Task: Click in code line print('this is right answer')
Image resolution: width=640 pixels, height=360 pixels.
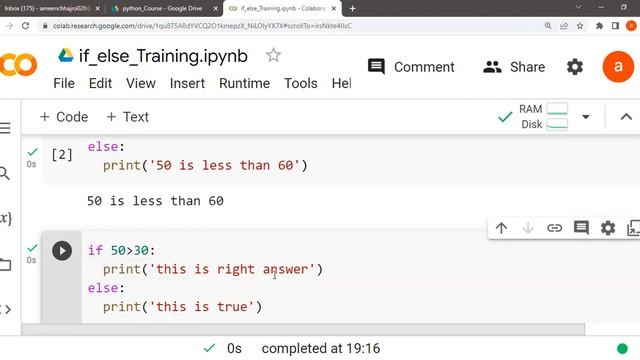Action: tap(213, 269)
